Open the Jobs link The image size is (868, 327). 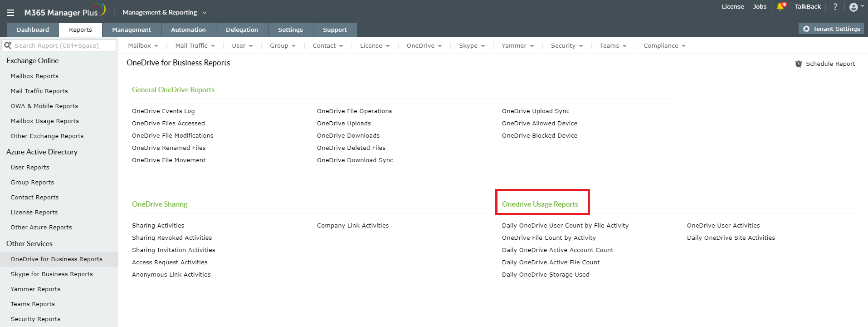[760, 7]
